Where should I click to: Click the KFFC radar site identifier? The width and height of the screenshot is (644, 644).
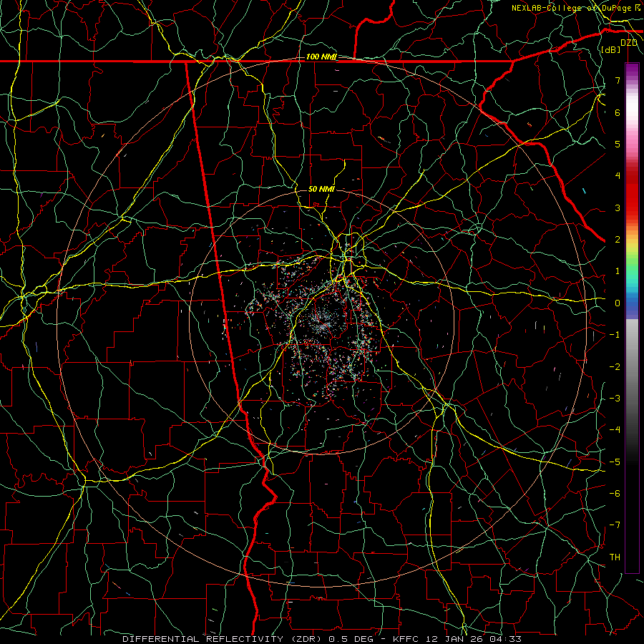point(407,639)
